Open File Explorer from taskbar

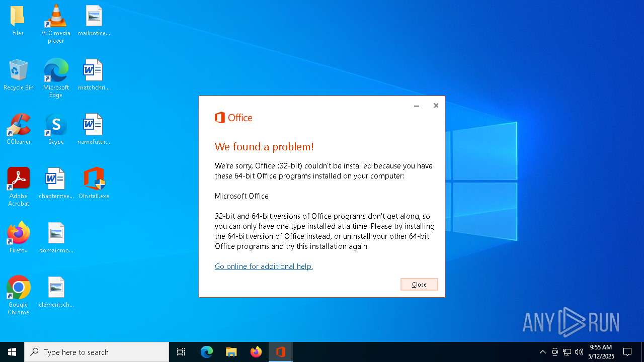point(231,352)
